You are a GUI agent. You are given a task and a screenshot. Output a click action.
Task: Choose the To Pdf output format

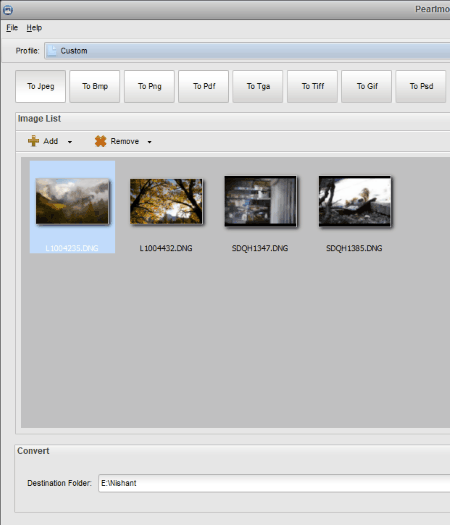point(204,86)
